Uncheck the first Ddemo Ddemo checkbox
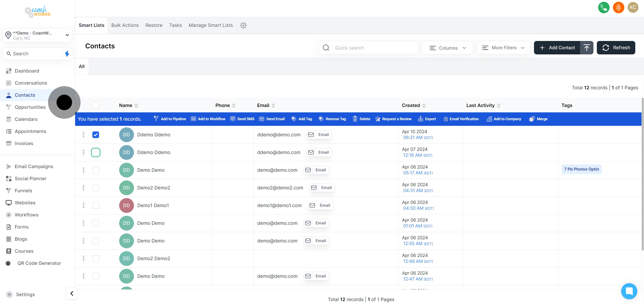Screen dimensions: 644x306 coord(95,135)
